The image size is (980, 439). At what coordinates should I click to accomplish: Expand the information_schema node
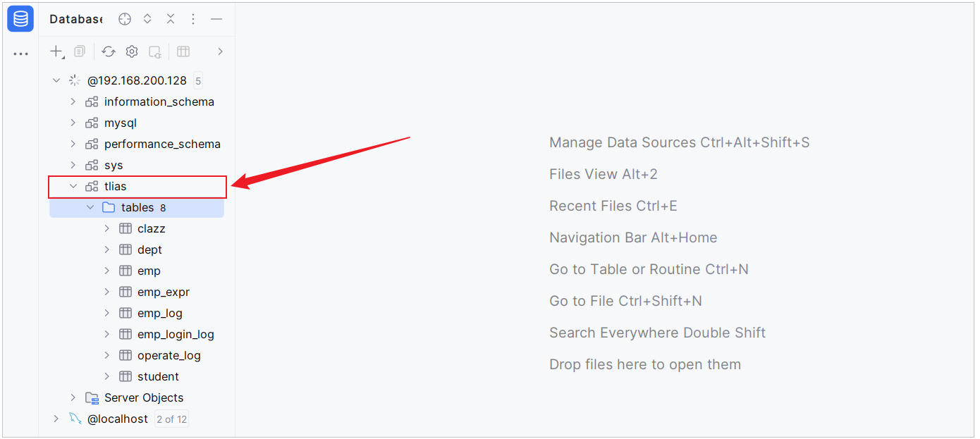click(x=73, y=101)
